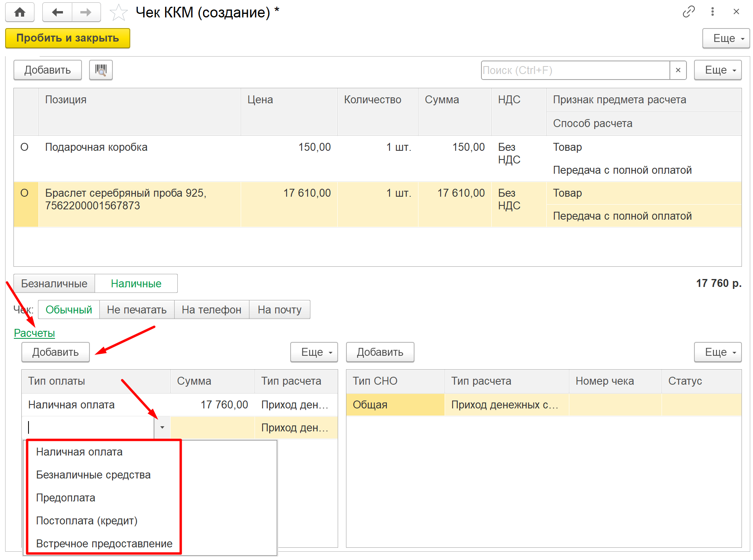Click Приход денежных с… cell
This screenshot has height=560, width=753.
[507, 404]
